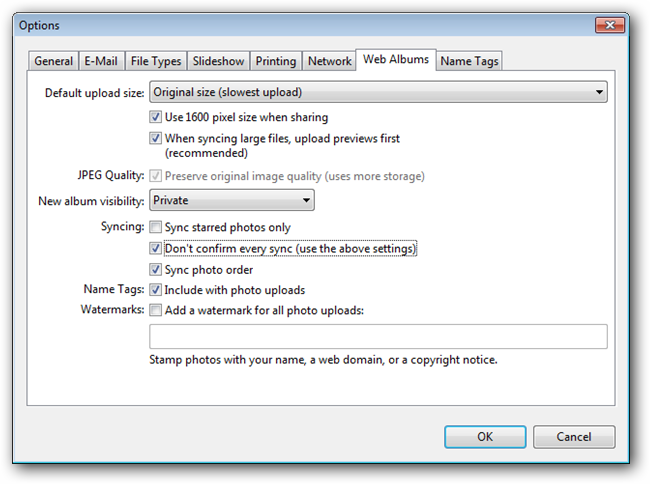The image size is (650, 484).
Task: Toggle upload previews first for large files
Action: click(x=156, y=138)
